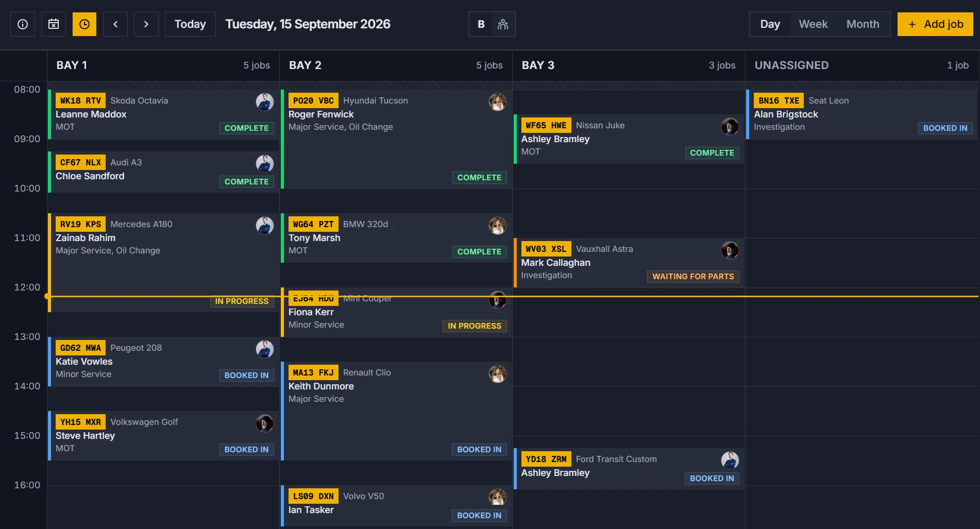Open BOOKED IN status on Alan Brigstock job
Image resolution: width=980 pixels, height=529 pixels.
[x=945, y=128]
